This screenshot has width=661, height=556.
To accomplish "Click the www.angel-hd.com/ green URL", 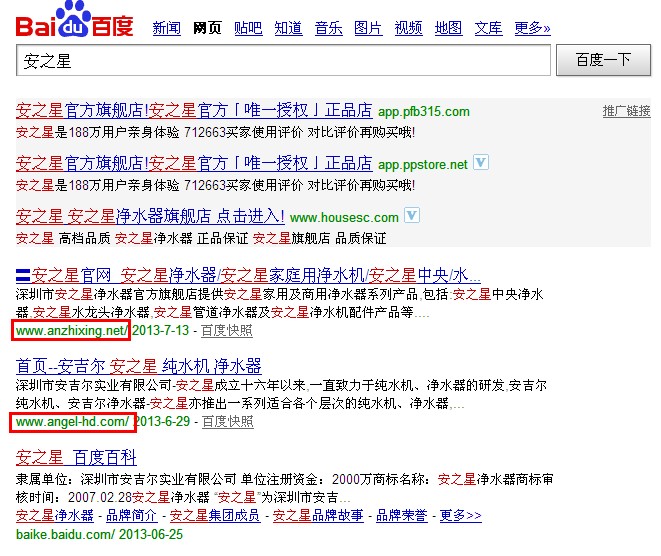I will [73, 421].
